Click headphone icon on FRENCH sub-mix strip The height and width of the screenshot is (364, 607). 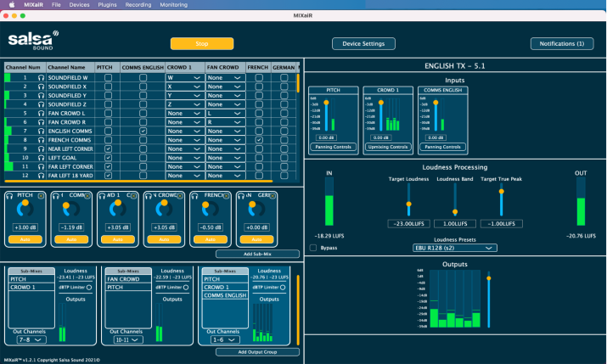pyautogui.click(x=194, y=196)
